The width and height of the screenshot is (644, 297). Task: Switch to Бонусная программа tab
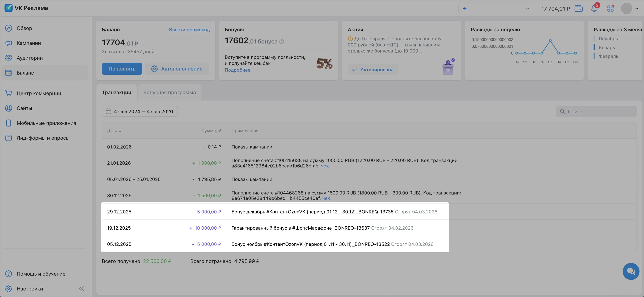[x=169, y=93]
